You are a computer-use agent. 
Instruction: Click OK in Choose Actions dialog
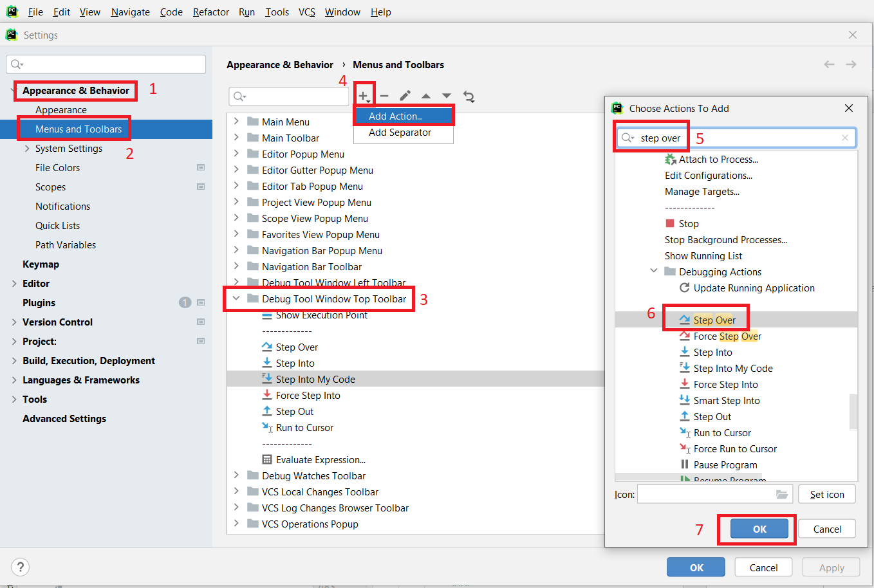pyautogui.click(x=759, y=529)
